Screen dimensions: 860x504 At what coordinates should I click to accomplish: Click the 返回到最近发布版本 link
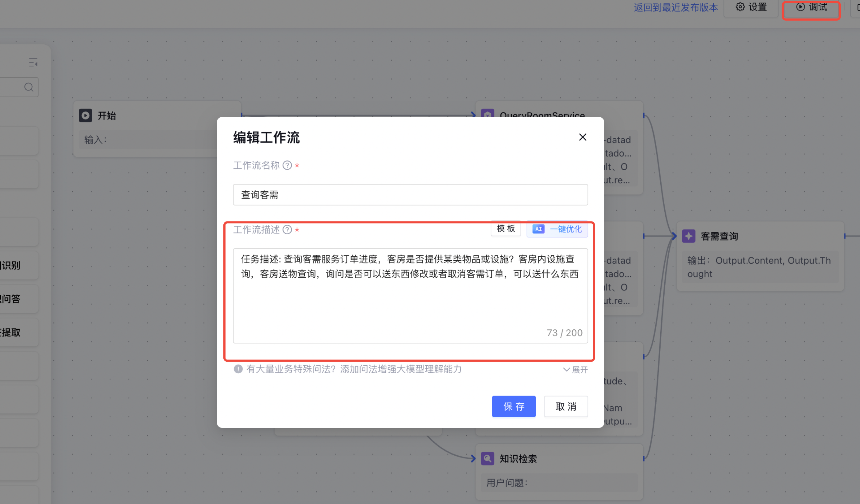[675, 7]
